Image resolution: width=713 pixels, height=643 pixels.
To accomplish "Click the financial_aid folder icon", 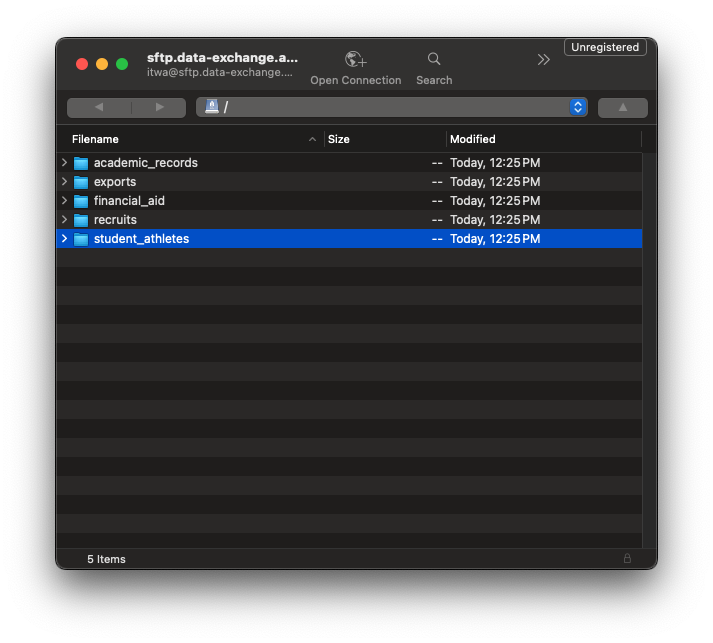I will tap(81, 201).
